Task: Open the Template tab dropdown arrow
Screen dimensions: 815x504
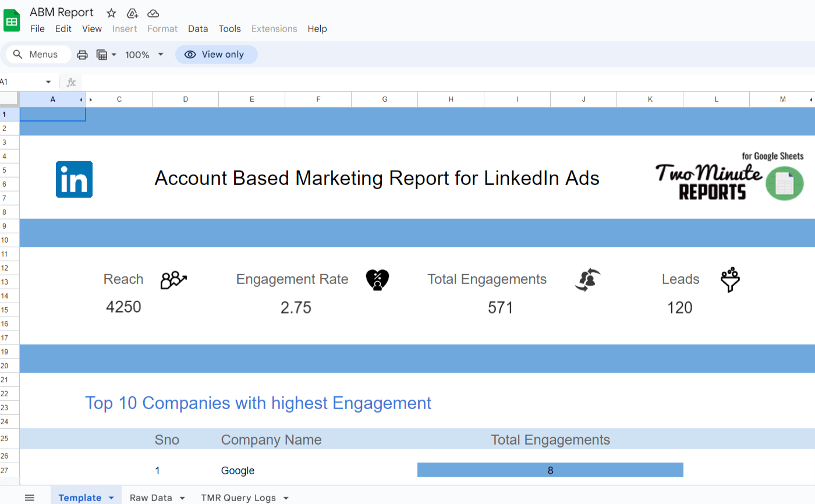Action: pyautogui.click(x=111, y=498)
